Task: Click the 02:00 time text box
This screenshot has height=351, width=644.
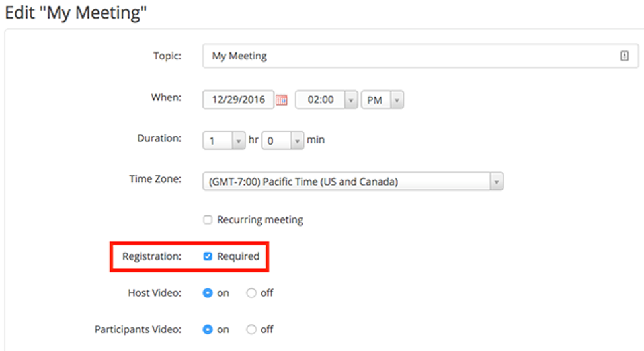Action: pyautogui.click(x=320, y=100)
